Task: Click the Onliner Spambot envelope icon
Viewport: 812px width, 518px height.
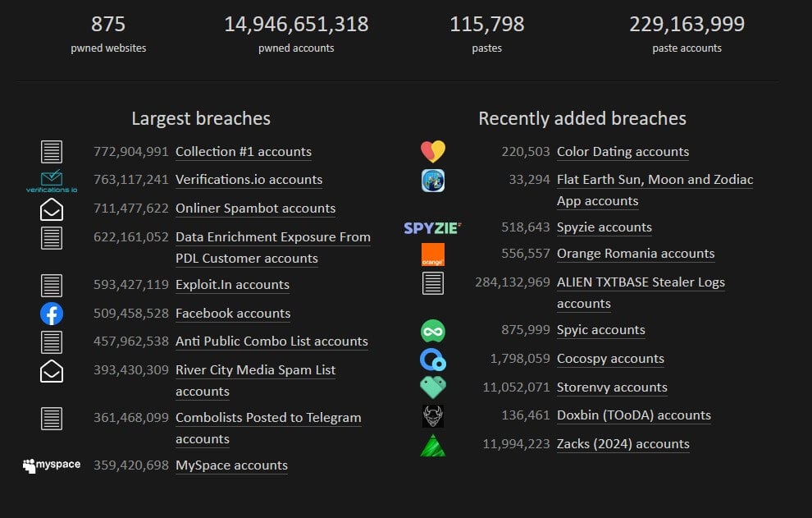Action: point(52,209)
